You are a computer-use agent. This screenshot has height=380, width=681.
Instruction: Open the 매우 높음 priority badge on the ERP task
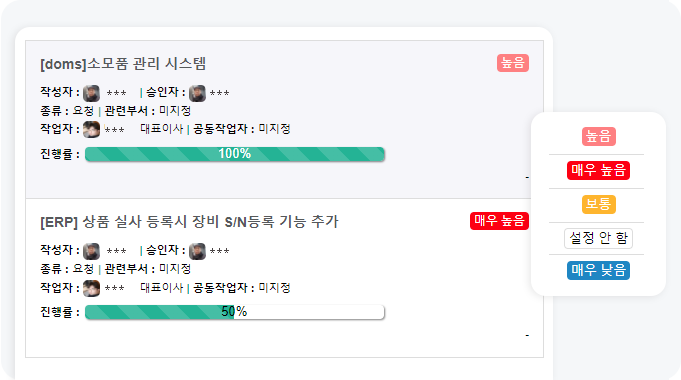coord(499,221)
